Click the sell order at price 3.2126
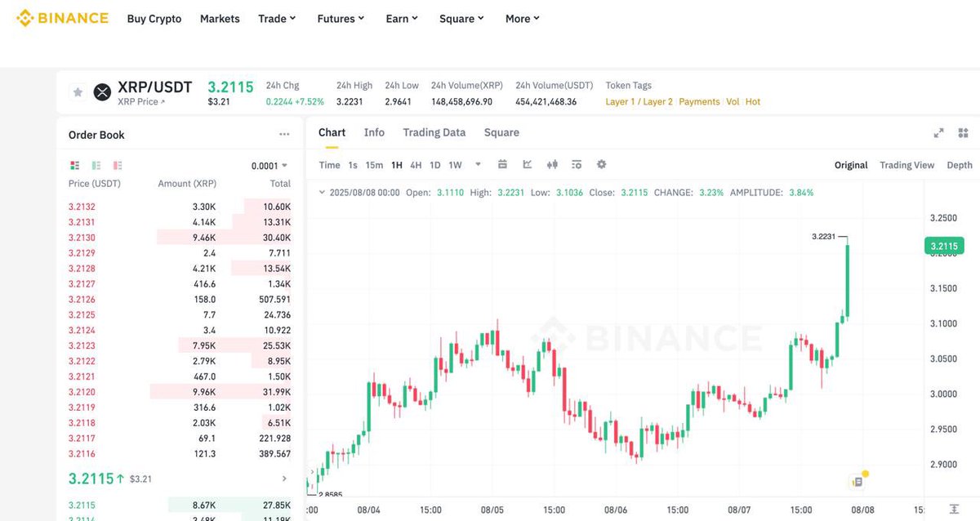This screenshot has height=521, width=980. pos(180,300)
